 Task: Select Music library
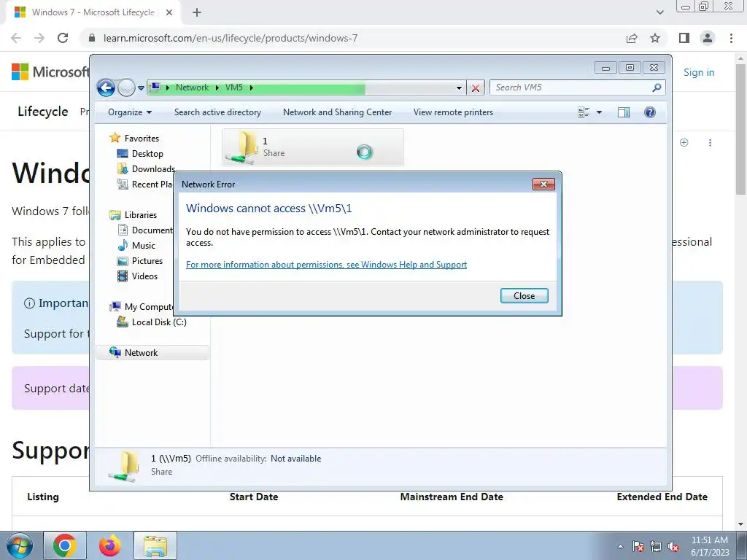[x=144, y=246]
